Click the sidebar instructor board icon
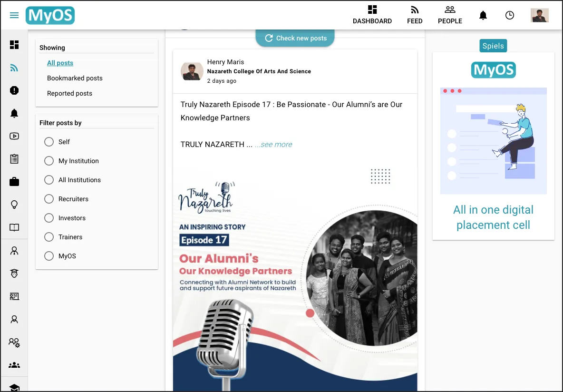This screenshot has height=392, width=563. (14, 296)
